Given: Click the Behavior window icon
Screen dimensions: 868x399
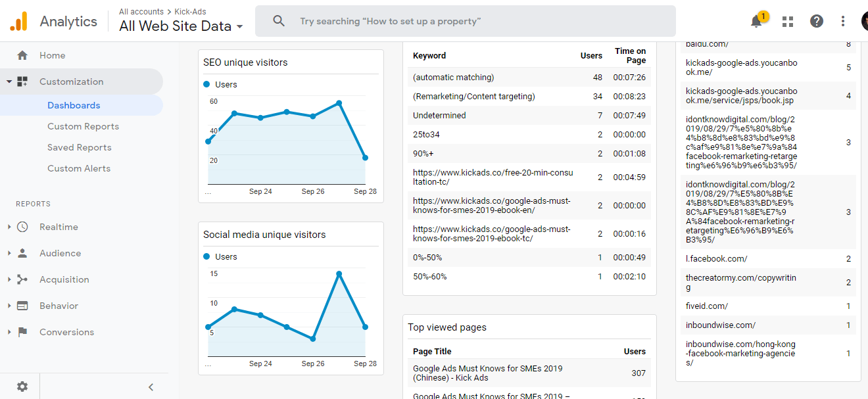Looking at the screenshot, I should pyautogui.click(x=22, y=306).
